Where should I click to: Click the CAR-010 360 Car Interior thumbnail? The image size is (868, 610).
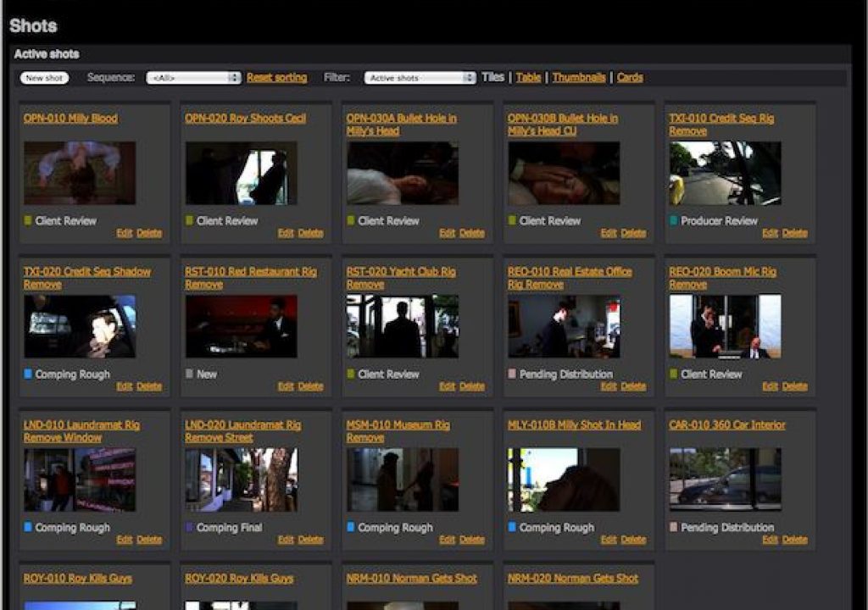click(726, 480)
